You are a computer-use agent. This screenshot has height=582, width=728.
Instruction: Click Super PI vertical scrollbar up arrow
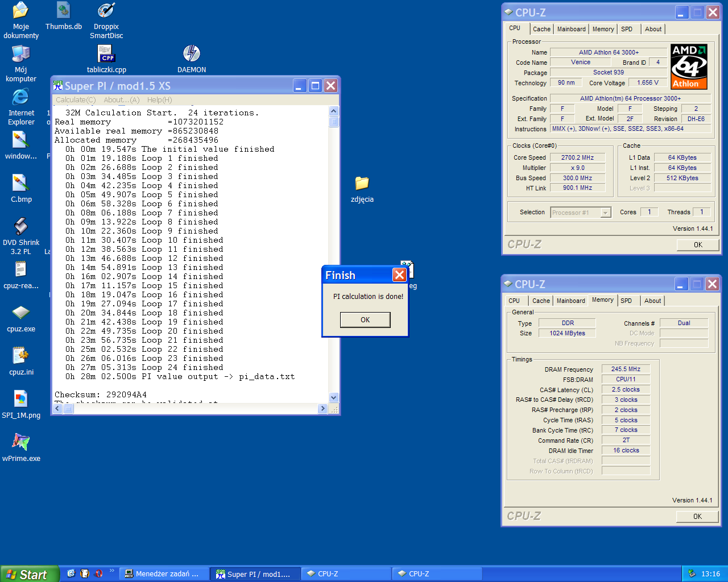pyautogui.click(x=334, y=111)
